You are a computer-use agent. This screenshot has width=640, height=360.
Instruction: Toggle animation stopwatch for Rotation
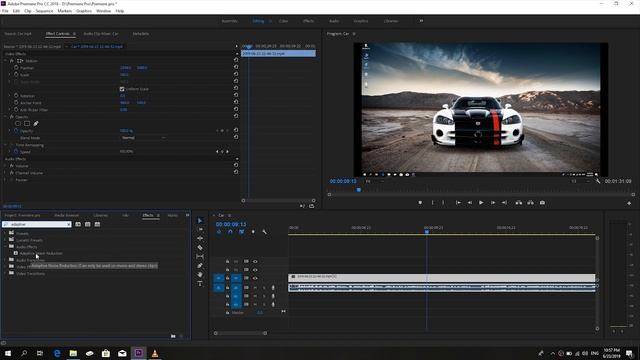(x=16, y=95)
